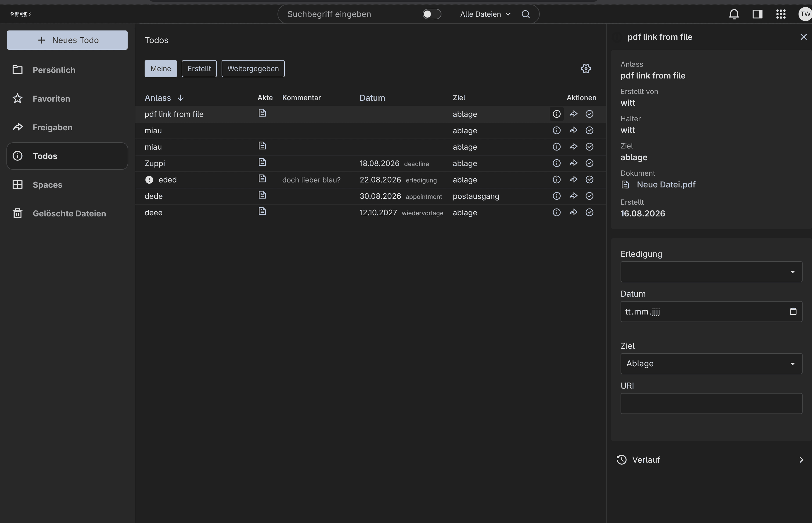
Task: Click the Ziel column header
Action: pos(459,98)
